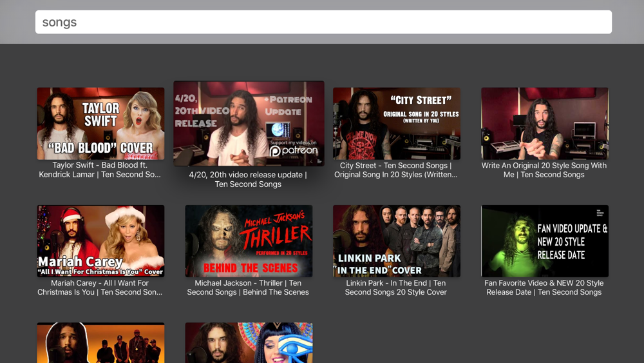Click title 'Fan Favorite Video & NEW 20 Style'
644x363 pixels.
pos(544,288)
